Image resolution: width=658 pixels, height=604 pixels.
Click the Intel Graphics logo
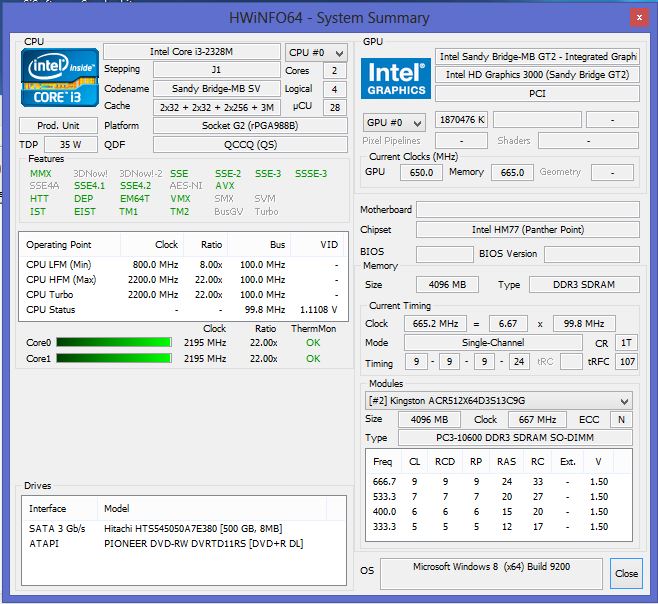(x=396, y=78)
